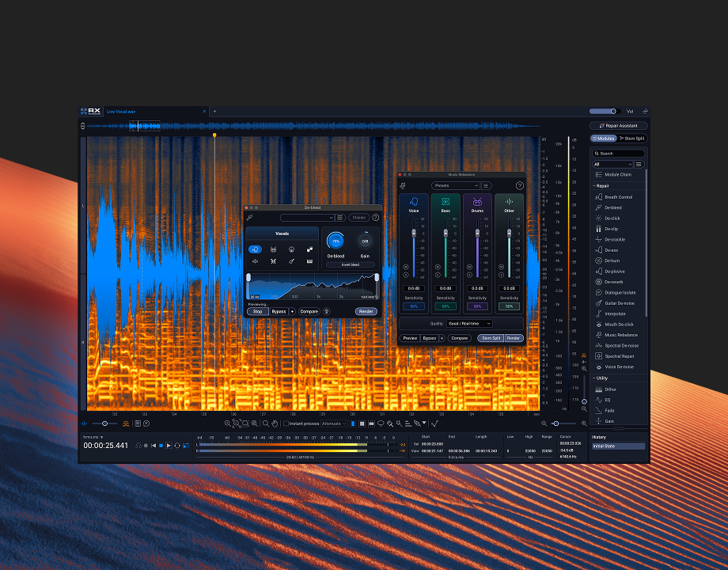The height and width of the screenshot is (570, 728).
Task: Open the Dither utility module
Action: tap(606, 389)
